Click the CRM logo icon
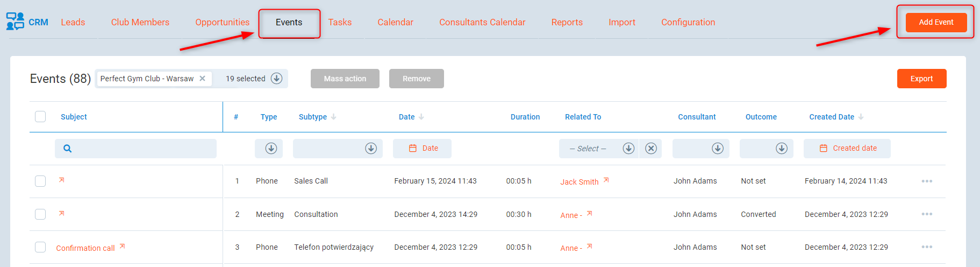 pos(15,22)
